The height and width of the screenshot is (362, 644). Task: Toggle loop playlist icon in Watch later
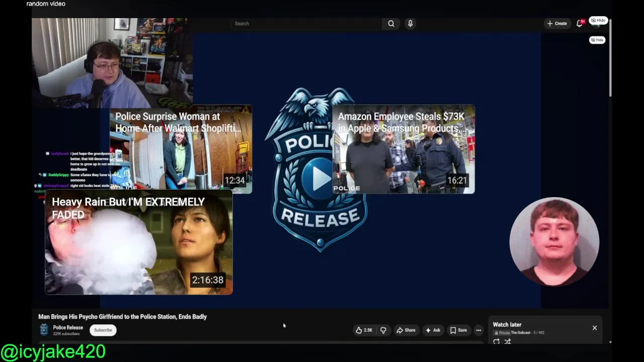point(497,341)
